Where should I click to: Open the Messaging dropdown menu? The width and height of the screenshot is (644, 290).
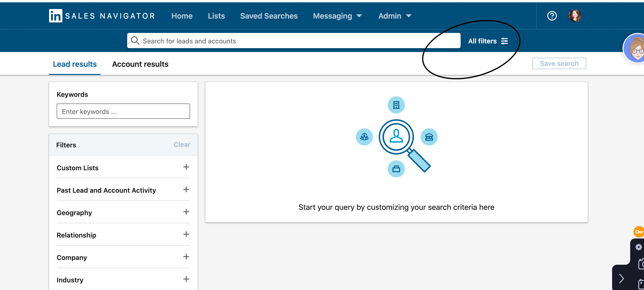[337, 16]
